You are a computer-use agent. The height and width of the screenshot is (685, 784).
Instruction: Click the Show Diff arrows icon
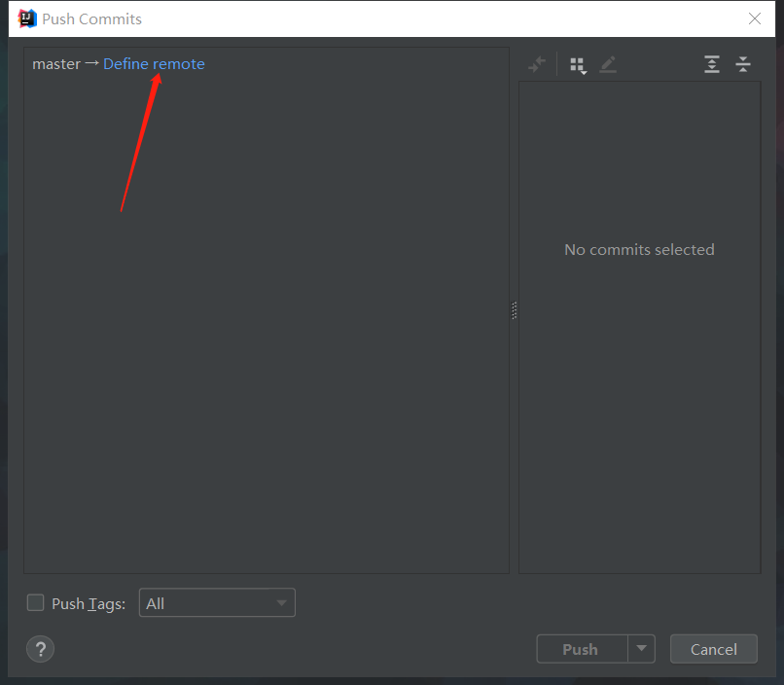(x=537, y=65)
